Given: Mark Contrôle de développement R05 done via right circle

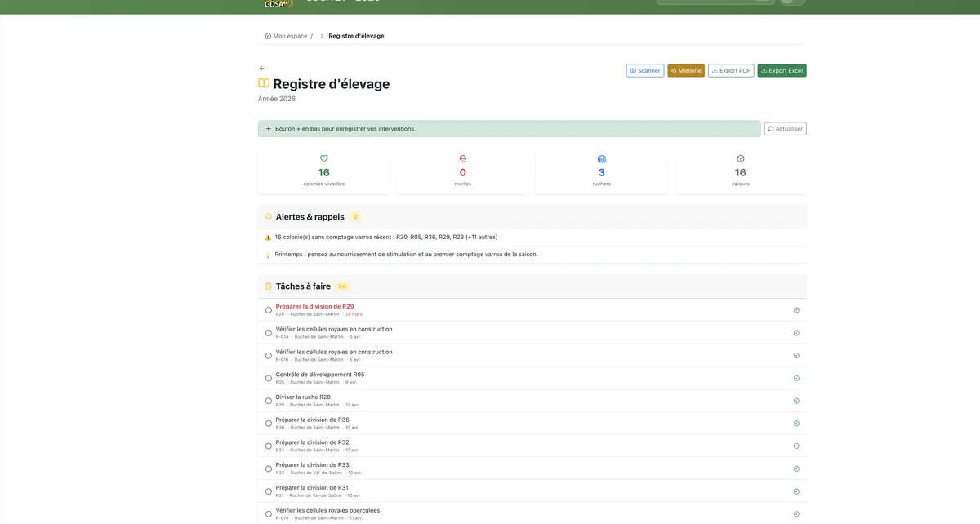Looking at the screenshot, I should 795,378.
